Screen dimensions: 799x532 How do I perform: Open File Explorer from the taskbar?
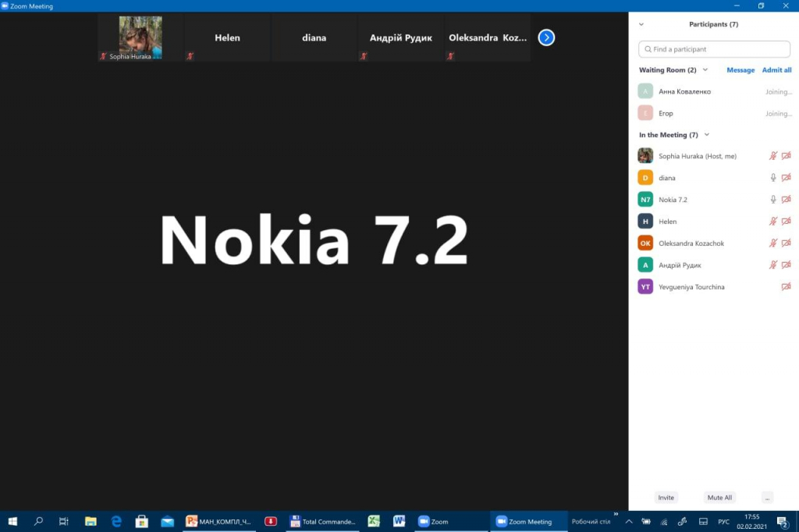(91, 521)
